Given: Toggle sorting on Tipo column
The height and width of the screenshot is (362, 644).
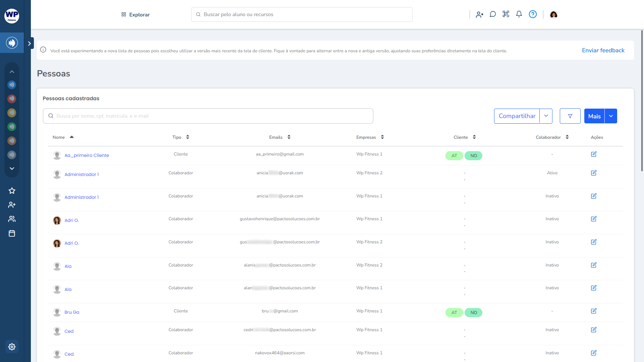Looking at the screenshot, I should 187,137.
